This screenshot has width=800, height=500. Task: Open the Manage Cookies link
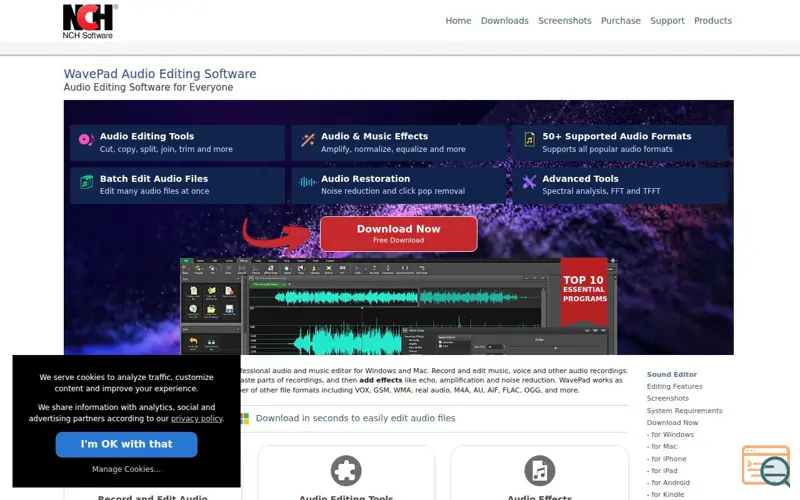[x=127, y=469]
